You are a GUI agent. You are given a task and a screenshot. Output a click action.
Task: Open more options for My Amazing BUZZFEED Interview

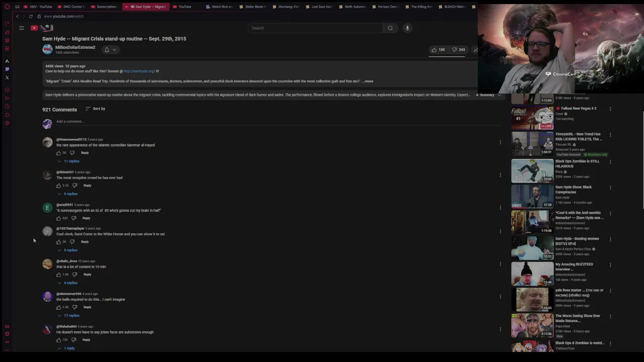pyautogui.click(x=610, y=265)
